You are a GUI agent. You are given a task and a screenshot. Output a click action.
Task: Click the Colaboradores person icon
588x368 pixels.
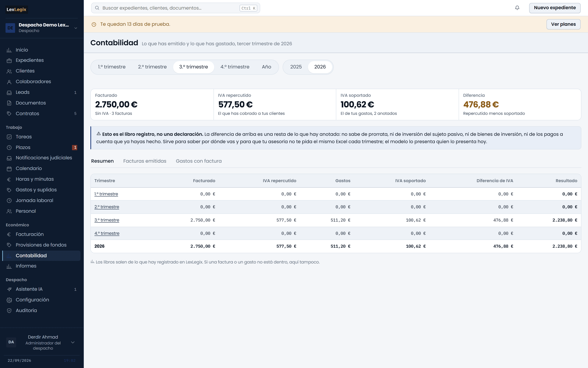click(9, 82)
